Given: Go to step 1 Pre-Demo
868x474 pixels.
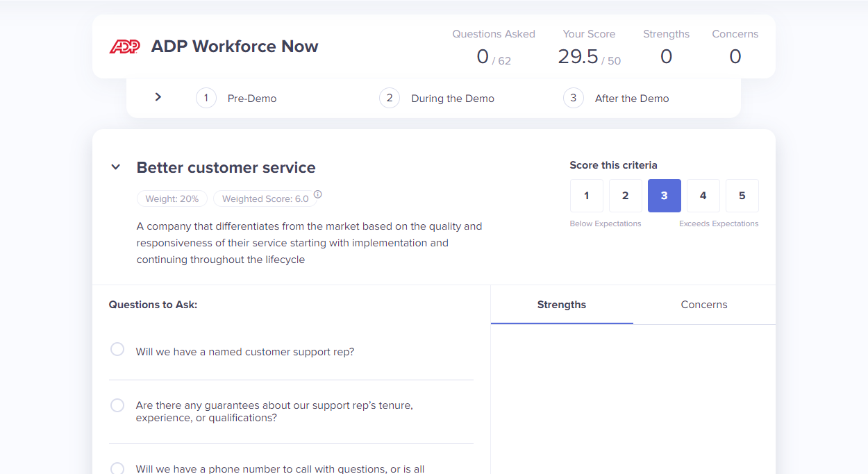Looking at the screenshot, I should [236, 98].
